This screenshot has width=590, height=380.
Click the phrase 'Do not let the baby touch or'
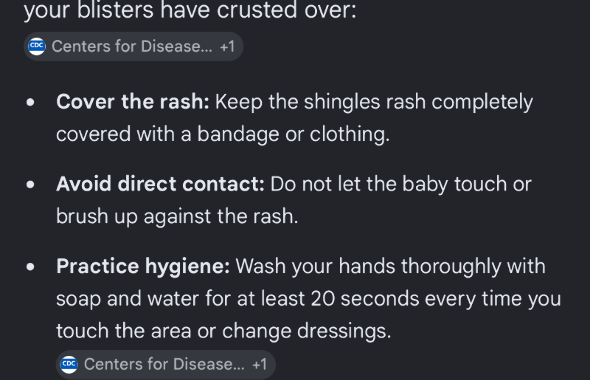tap(401, 184)
